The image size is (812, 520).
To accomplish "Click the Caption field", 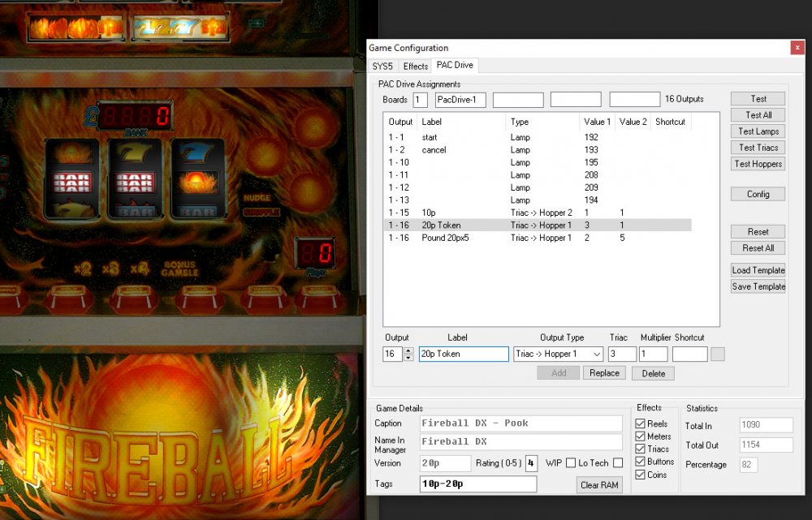I will tap(521, 423).
